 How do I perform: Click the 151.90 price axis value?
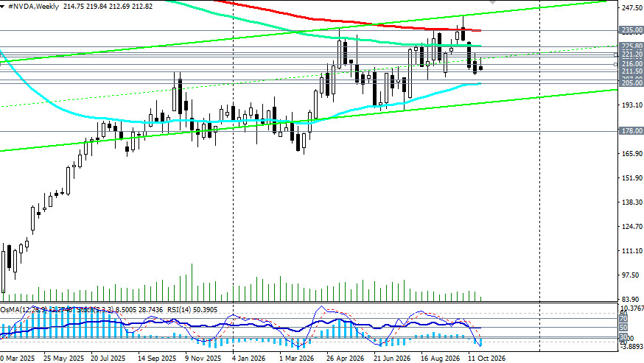(x=632, y=177)
